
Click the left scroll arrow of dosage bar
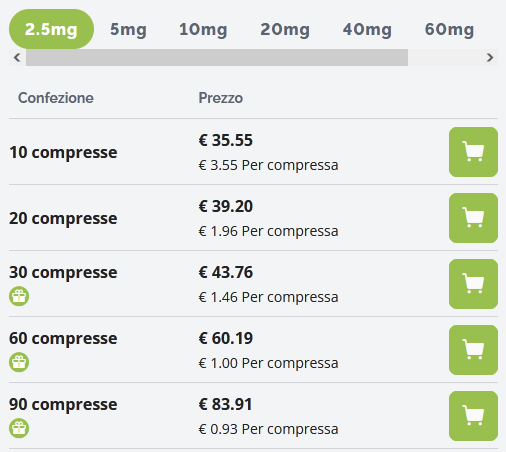click(x=17, y=57)
